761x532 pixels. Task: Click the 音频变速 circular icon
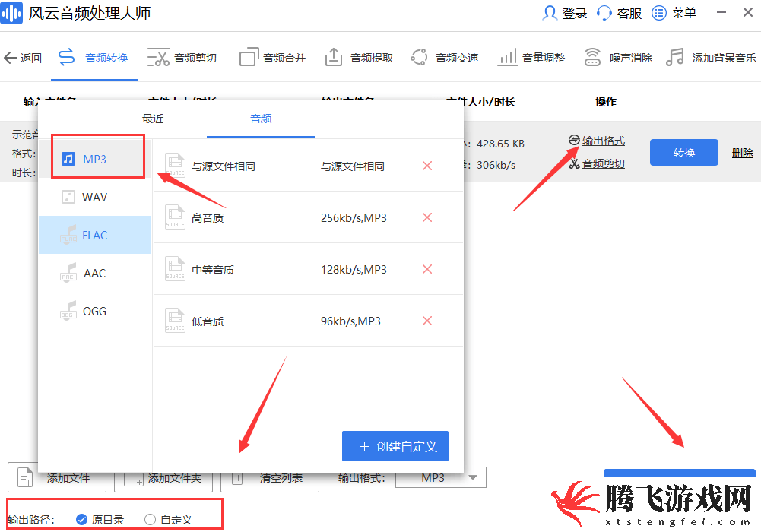tap(419, 57)
